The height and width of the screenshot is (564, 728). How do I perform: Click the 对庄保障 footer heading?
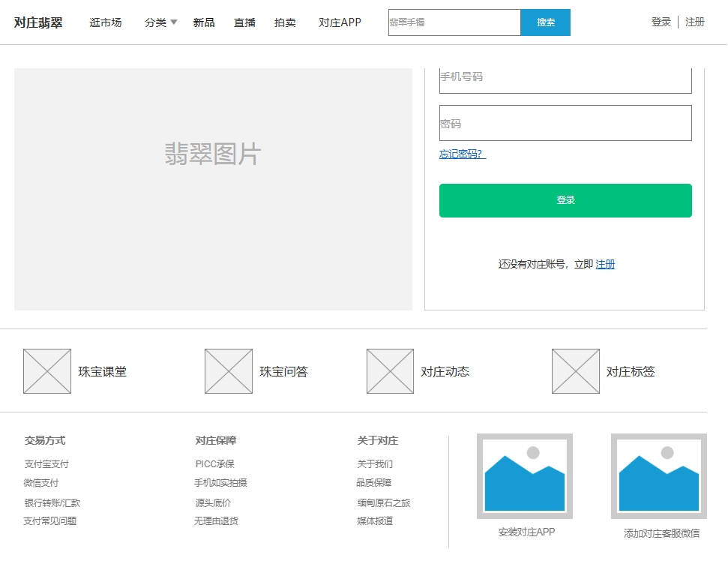coord(216,440)
